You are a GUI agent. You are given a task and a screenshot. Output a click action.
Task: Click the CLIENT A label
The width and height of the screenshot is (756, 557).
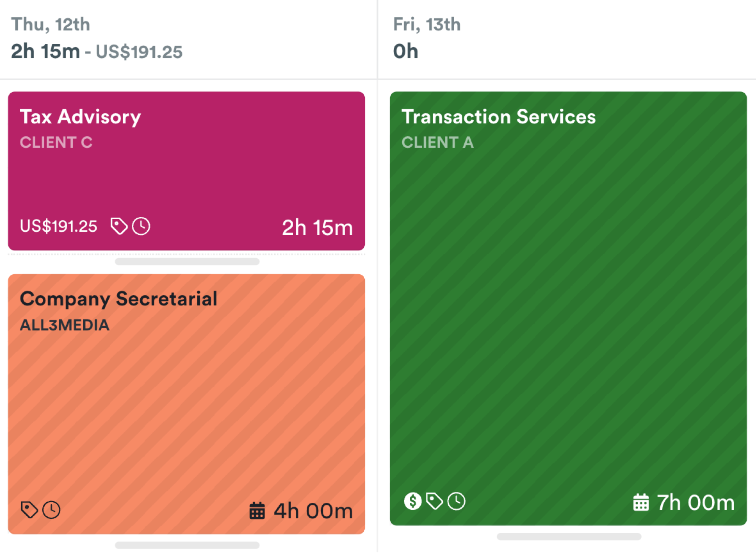(x=437, y=142)
